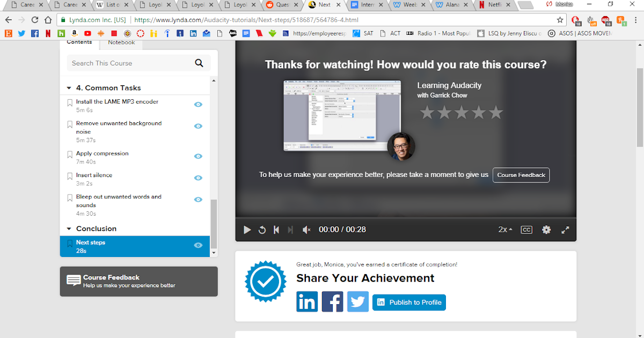
Task: Bookmark the Apply compression video
Action: [x=70, y=155]
